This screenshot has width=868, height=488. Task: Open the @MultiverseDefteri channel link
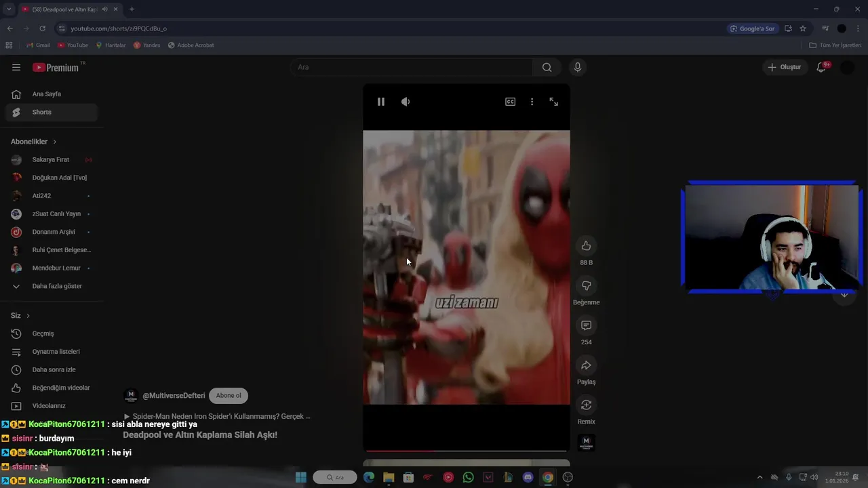(174, 396)
